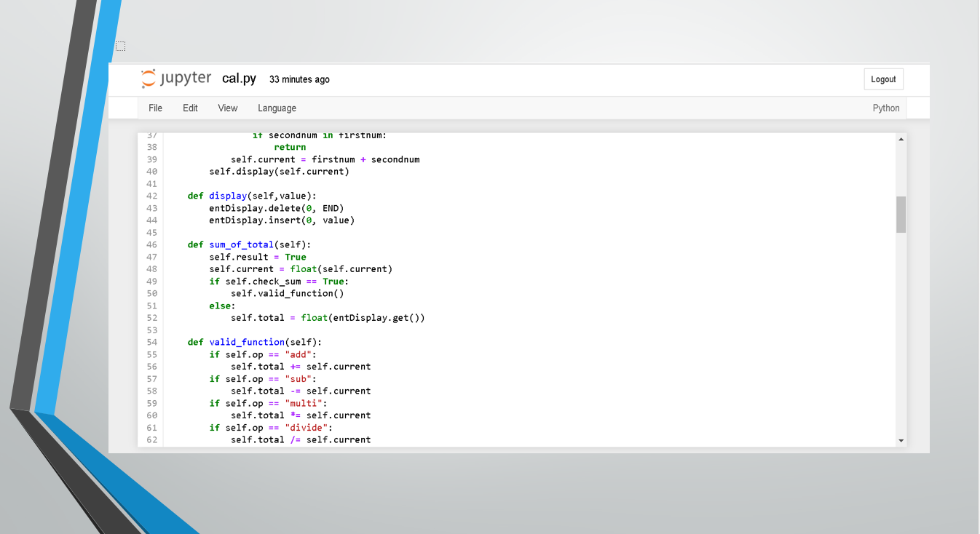Viewport: 980px width, 534px height.
Task: Open the View menu
Action: click(x=228, y=108)
